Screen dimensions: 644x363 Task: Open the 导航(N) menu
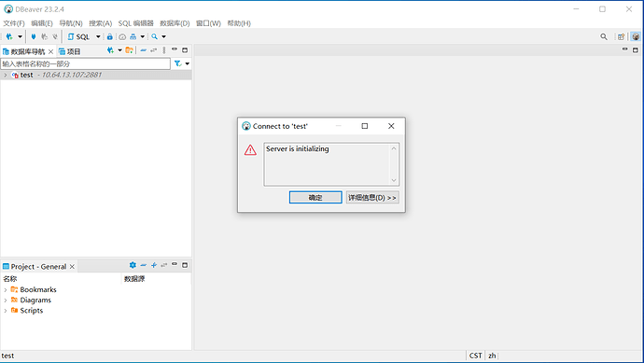click(x=71, y=23)
